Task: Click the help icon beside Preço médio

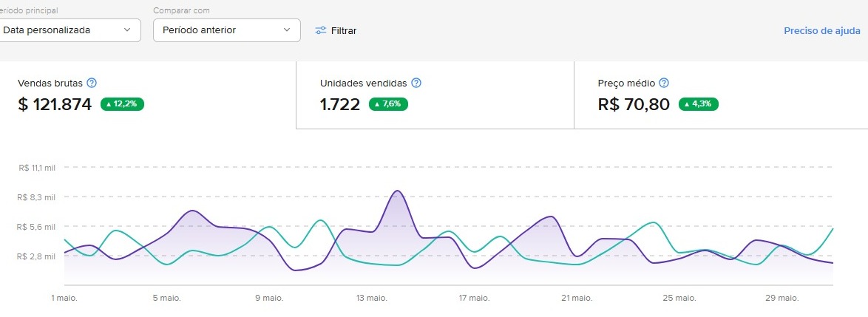Action: click(x=664, y=83)
